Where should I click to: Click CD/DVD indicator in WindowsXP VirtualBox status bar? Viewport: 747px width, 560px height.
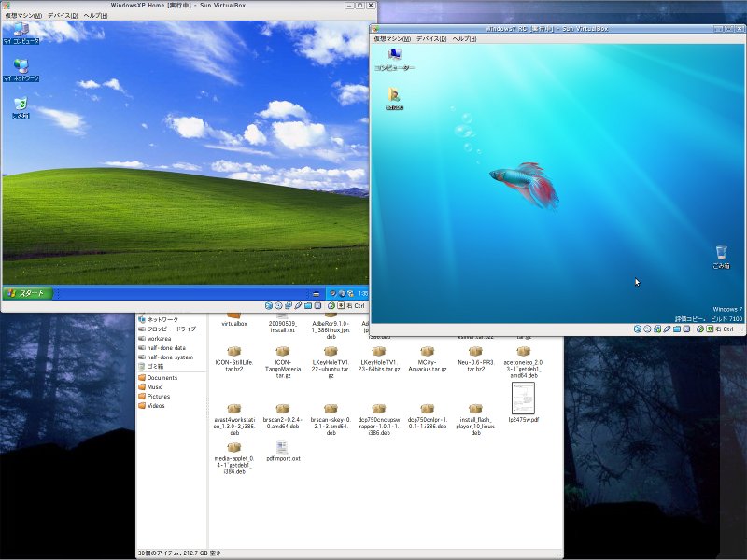pos(278,306)
